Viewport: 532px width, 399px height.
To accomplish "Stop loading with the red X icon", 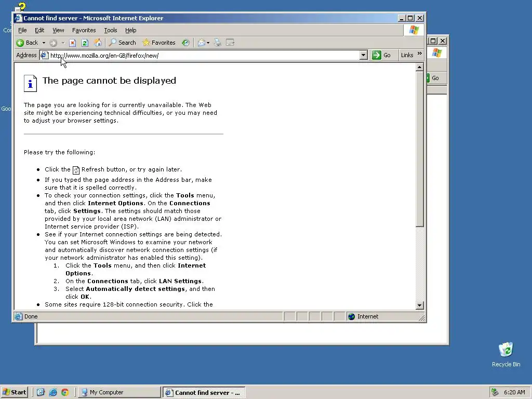I will (x=72, y=43).
